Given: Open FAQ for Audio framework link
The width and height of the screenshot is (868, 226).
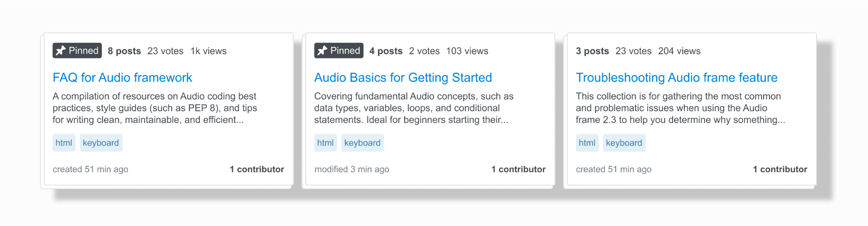Looking at the screenshot, I should click(x=123, y=78).
